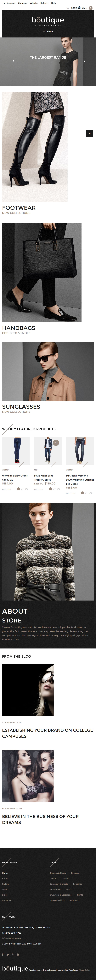The width and height of the screenshot is (96, 980).
Task: Add Women's Skinny Jeans to cart icon
Action: pos(19,489)
